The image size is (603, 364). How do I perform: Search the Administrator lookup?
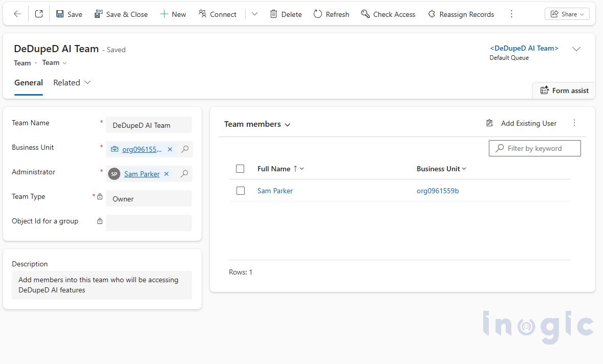(185, 173)
